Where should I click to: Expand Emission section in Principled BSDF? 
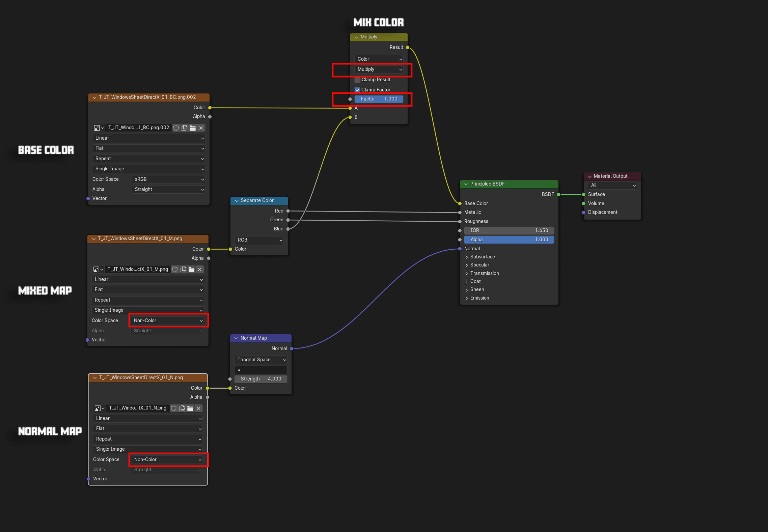pyautogui.click(x=467, y=298)
